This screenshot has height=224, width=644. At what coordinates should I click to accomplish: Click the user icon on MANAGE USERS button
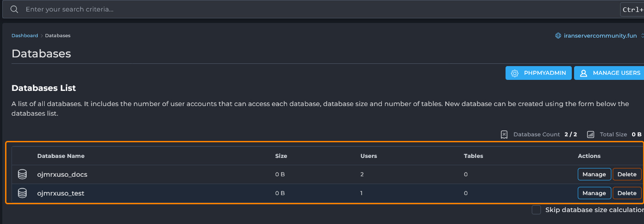(583, 73)
